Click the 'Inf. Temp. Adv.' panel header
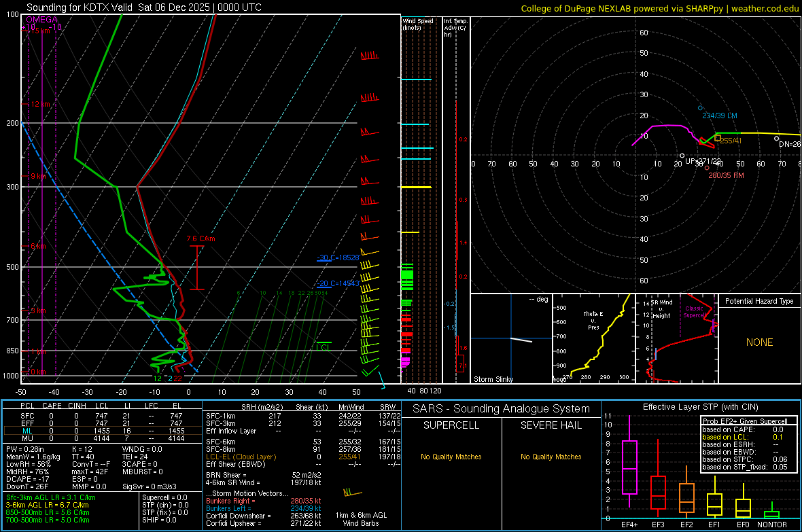This screenshot has width=802, height=532. click(455, 28)
